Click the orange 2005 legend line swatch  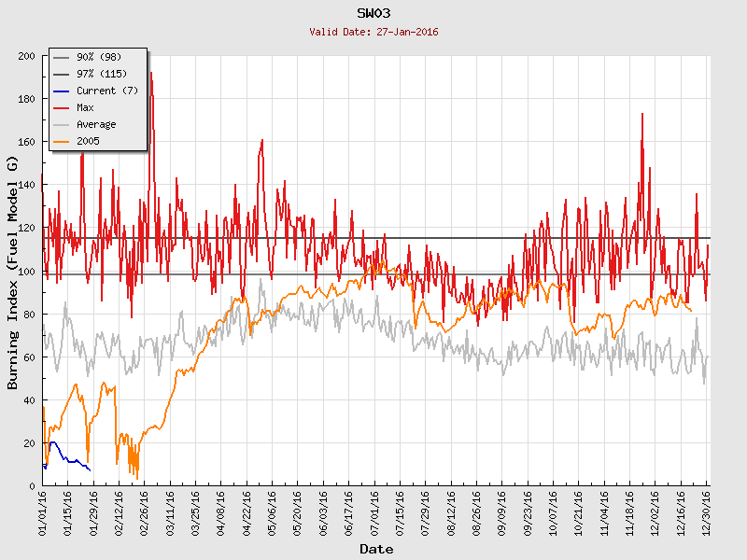[63, 141]
